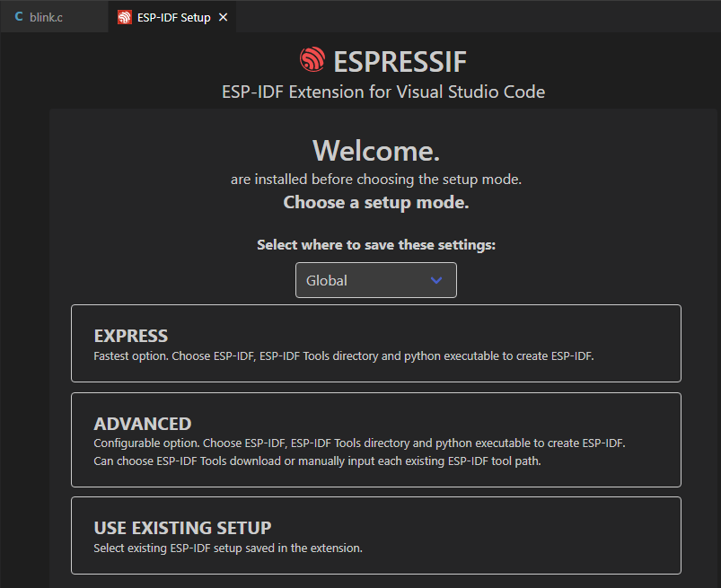Viewport: 721px width, 588px height.
Task: Click the C file icon on blink.c tab
Action: click(x=19, y=17)
